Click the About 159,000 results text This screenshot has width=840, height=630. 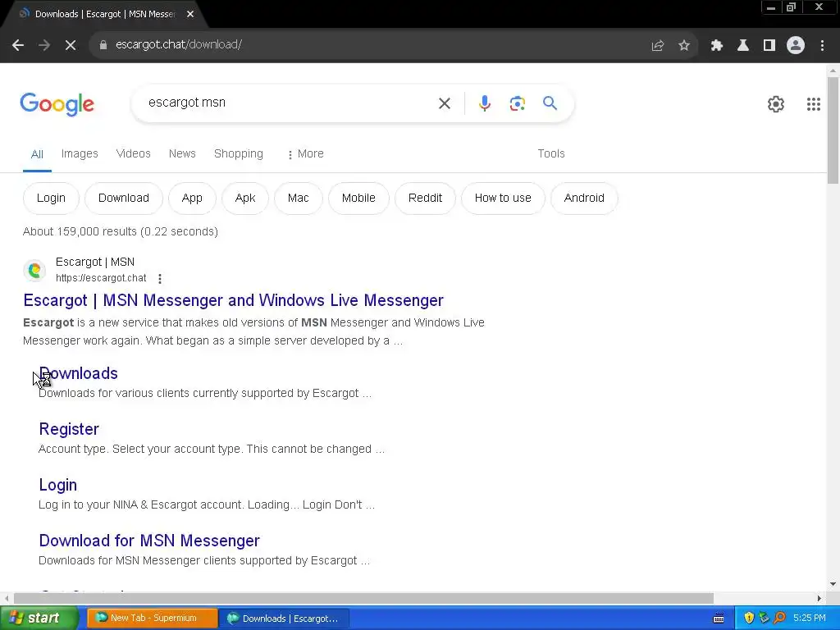click(120, 231)
